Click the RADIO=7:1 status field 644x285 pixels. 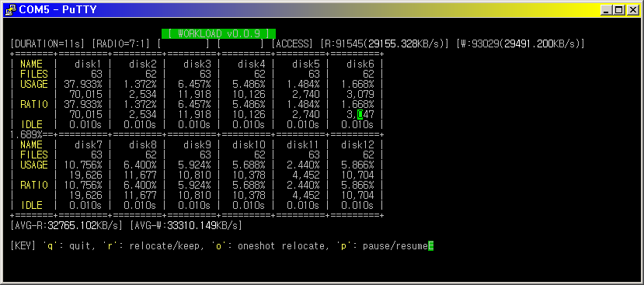[x=122, y=44]
